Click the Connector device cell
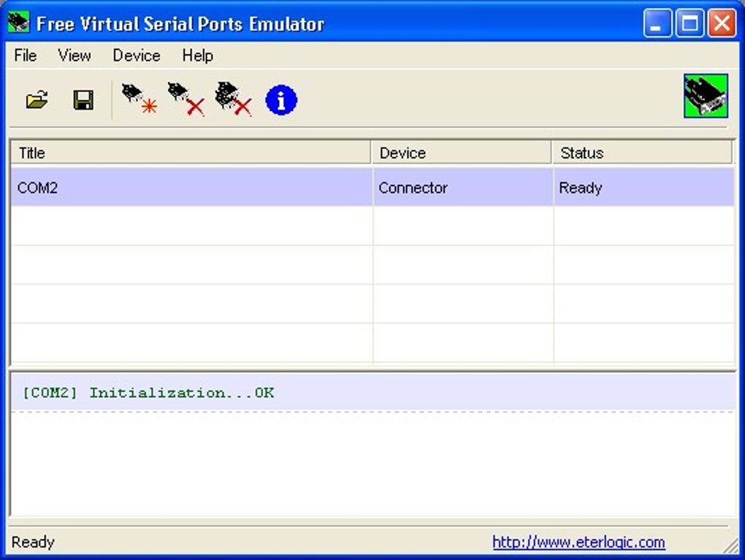The image size is (745, 560). pyautogui.click(x=463, y=188)
